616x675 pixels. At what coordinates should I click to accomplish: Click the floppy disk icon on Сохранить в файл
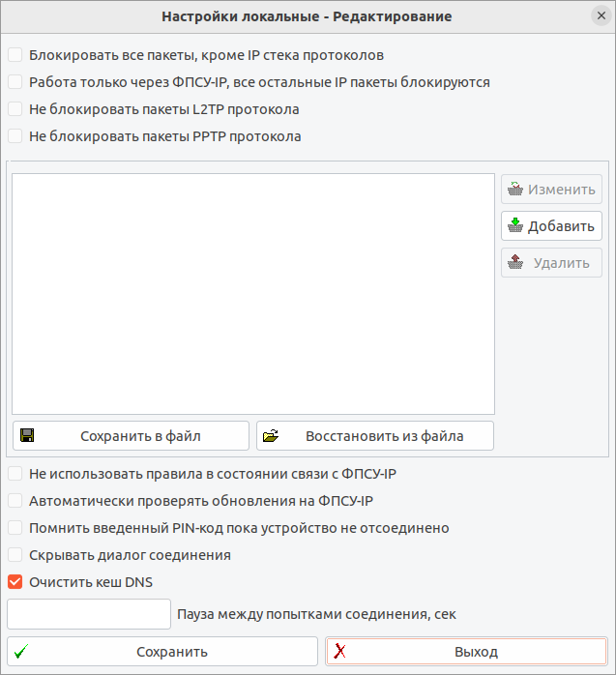click(28, 436)
